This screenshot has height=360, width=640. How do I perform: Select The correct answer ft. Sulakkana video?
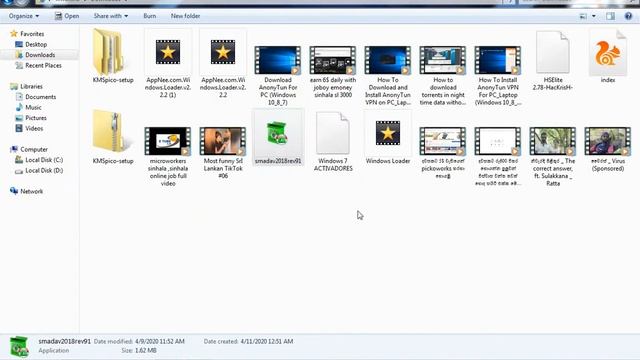[553, 156]
